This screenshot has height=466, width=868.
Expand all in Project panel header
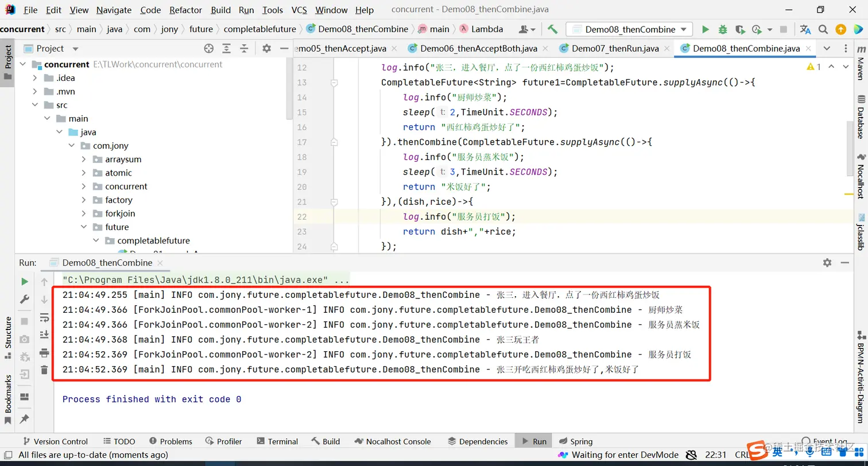227,49
